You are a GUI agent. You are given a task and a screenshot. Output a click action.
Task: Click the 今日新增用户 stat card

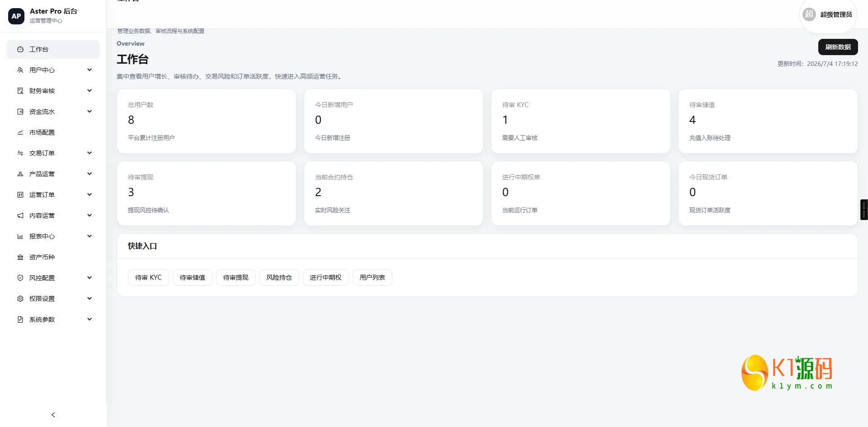click(394, 121)
